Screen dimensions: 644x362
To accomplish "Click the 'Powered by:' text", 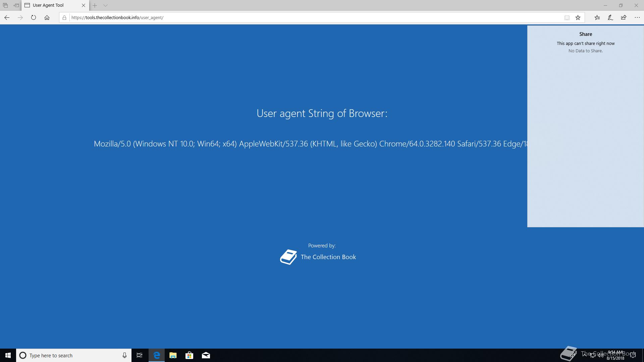I will pos(322,246).
